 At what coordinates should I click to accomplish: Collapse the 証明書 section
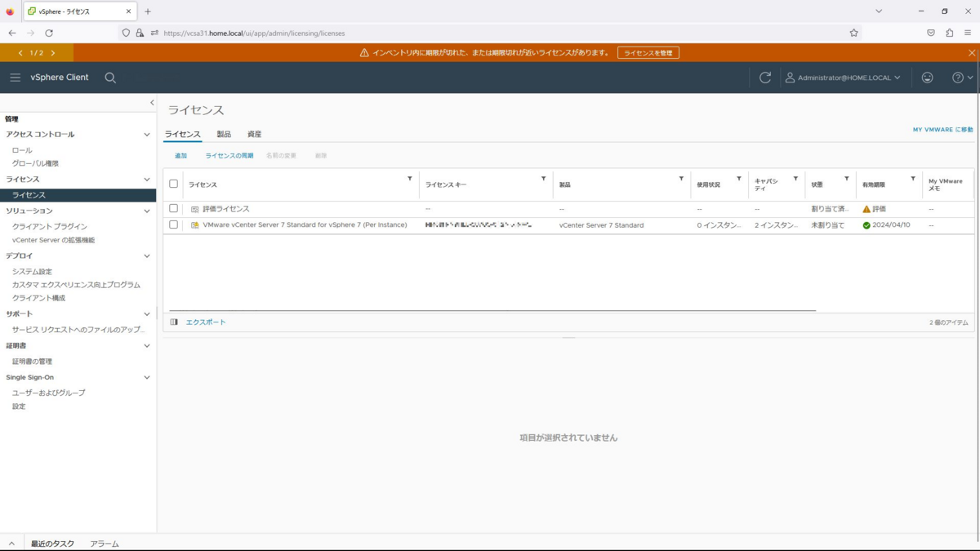pos(147,346)
